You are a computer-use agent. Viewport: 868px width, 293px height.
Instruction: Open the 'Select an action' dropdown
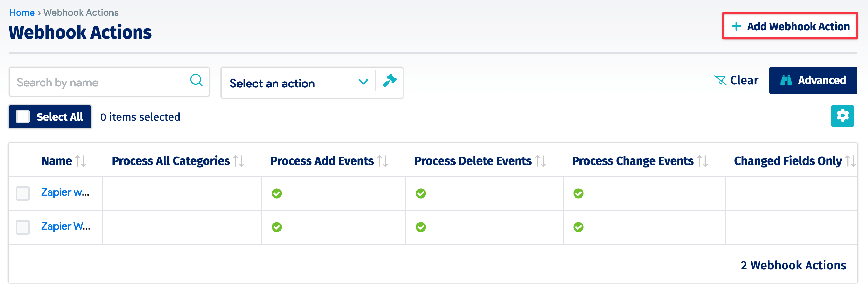pyautogui.click(x=298, y=83)
